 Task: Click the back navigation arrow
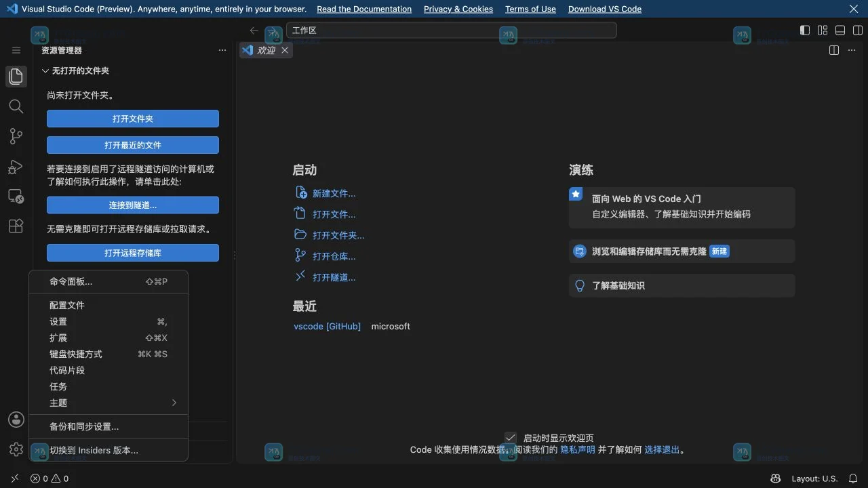(x=254, y=30)
